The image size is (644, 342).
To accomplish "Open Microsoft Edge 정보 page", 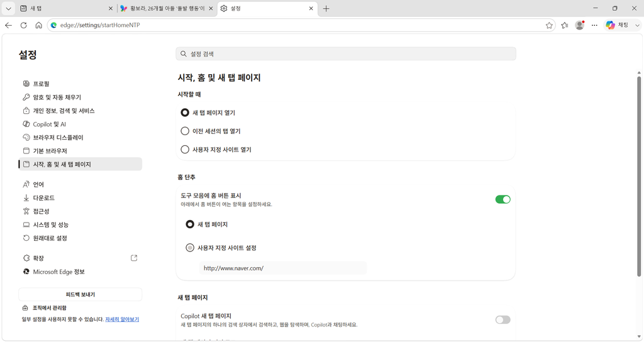I will pyautogui.click(x=80, y=272).
